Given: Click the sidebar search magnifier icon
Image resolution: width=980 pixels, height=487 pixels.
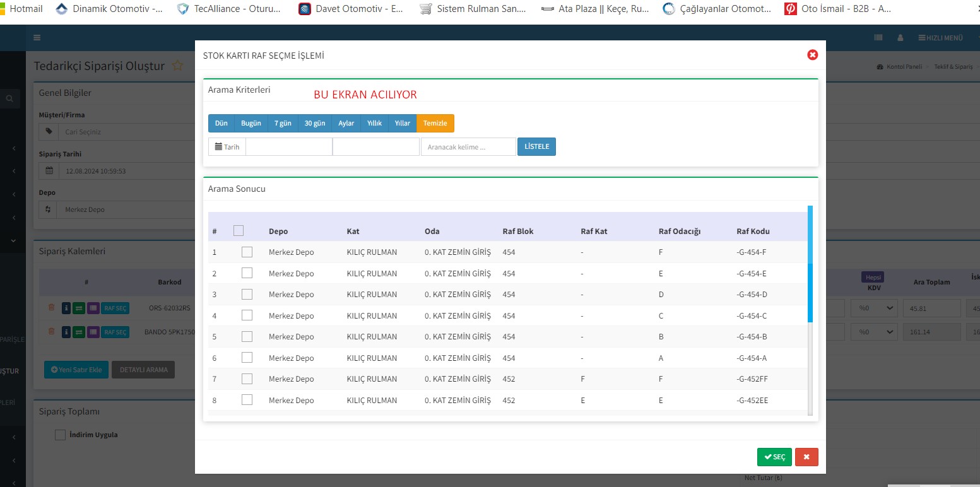Looking at the screenshot, I should 9,98.
